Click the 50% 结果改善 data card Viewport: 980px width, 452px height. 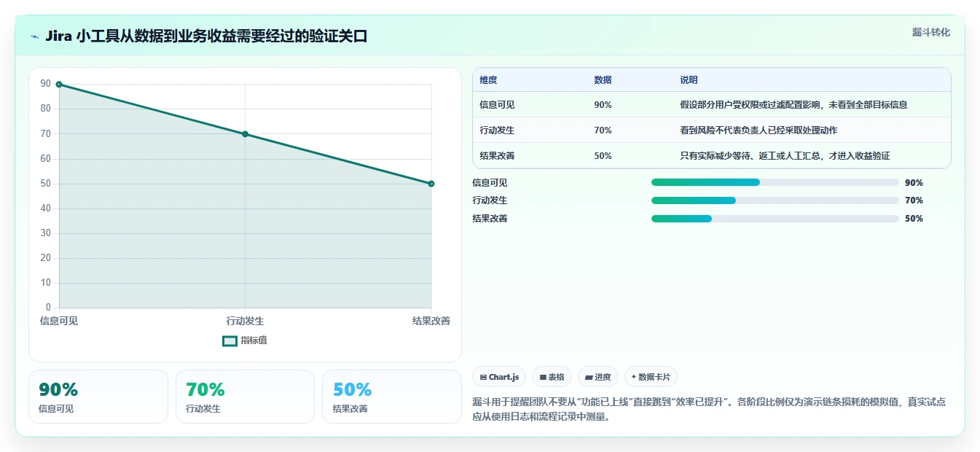point(392,397)
